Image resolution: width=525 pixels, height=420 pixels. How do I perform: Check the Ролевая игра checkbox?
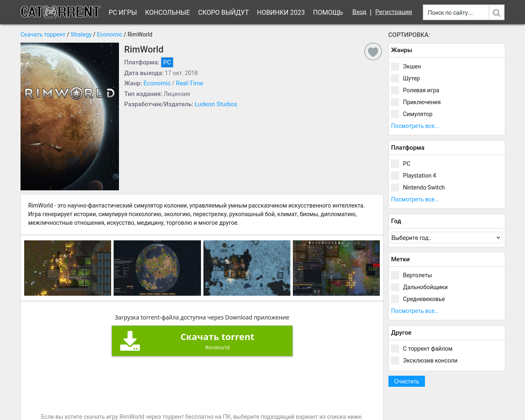pos(395,90)
